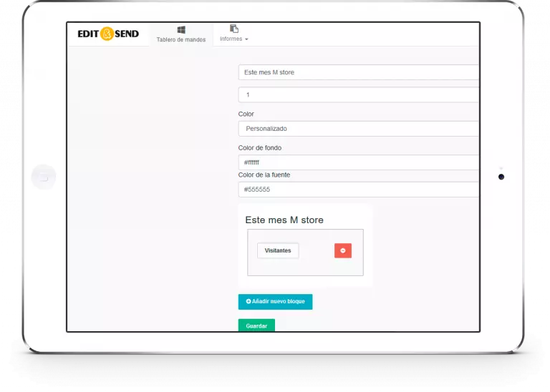
Task: Focus the field containing number 1
Action: coord(359,94)
